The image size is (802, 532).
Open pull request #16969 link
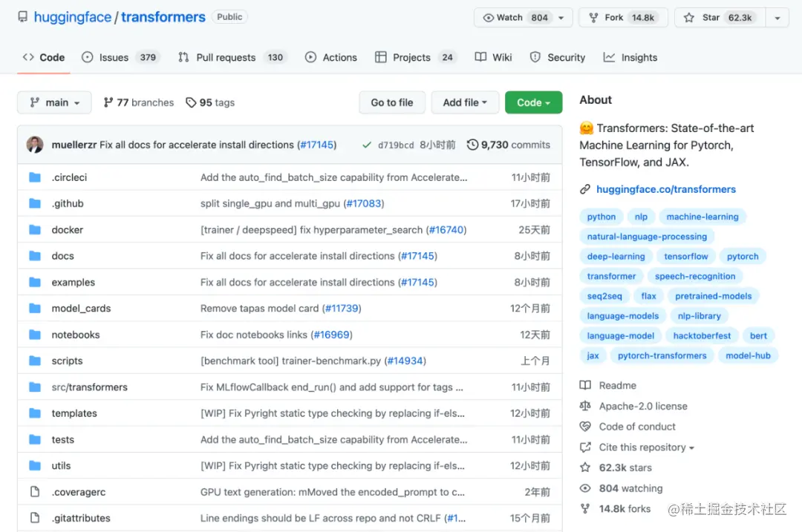(x=331, y=335)
